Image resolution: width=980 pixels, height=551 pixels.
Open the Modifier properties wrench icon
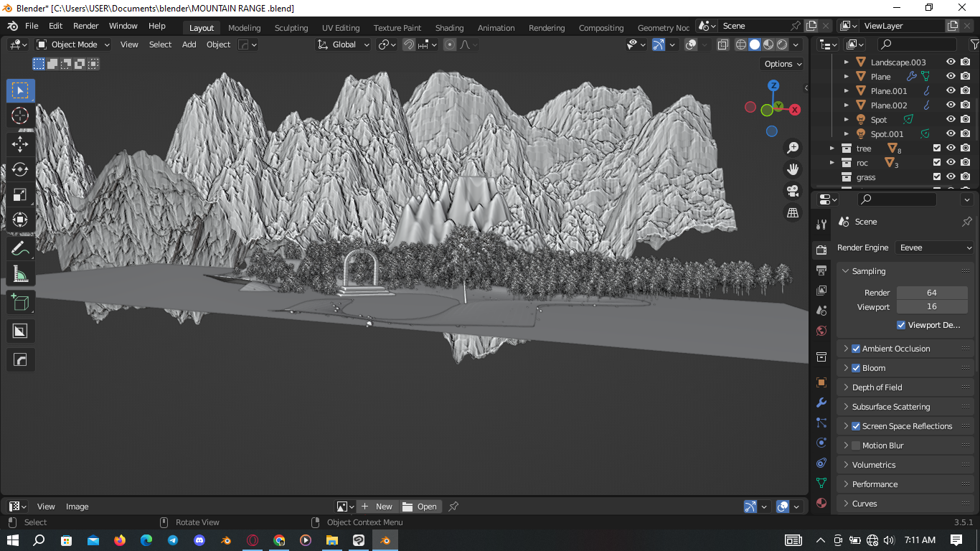821,402
